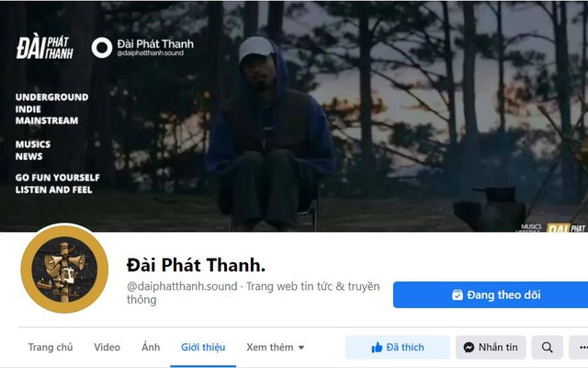Click the Messenger icon in Nhắn tin
This screenshot has height=368, width=588.
tap(469, 348)
